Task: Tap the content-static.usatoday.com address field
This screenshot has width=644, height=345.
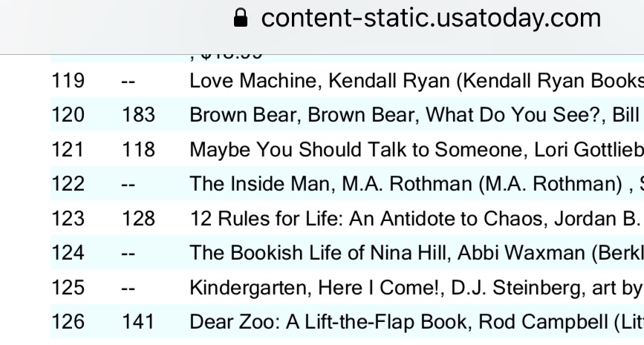Action: 432,18
